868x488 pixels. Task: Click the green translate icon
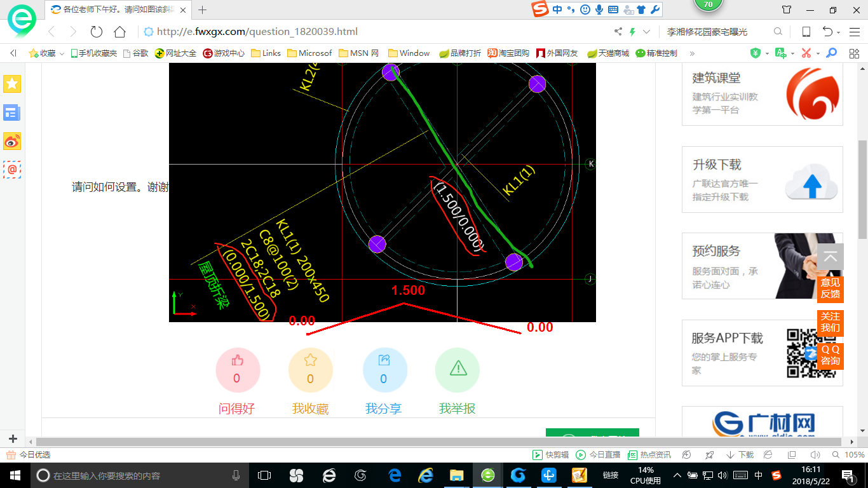pos(781,53)
